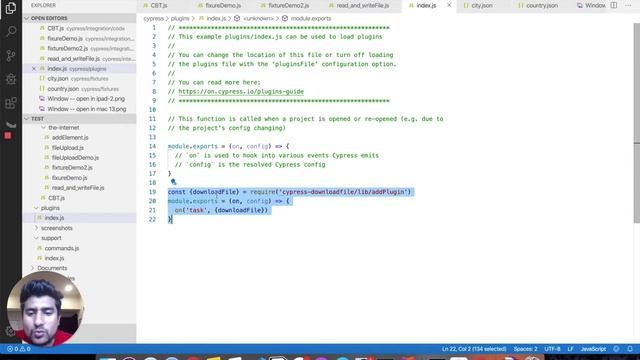Viewport: 640px width, 360px height.
Task: Open index.js under the support folder
Action: pyautogui.click(x=54, y=258)
